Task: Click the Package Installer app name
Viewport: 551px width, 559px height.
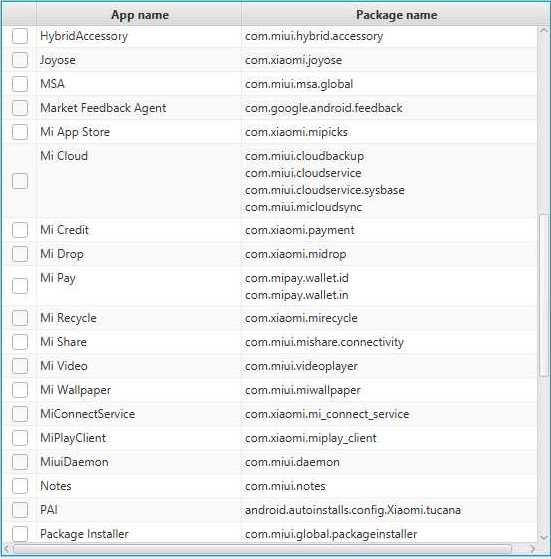Action: coord(84,534)
